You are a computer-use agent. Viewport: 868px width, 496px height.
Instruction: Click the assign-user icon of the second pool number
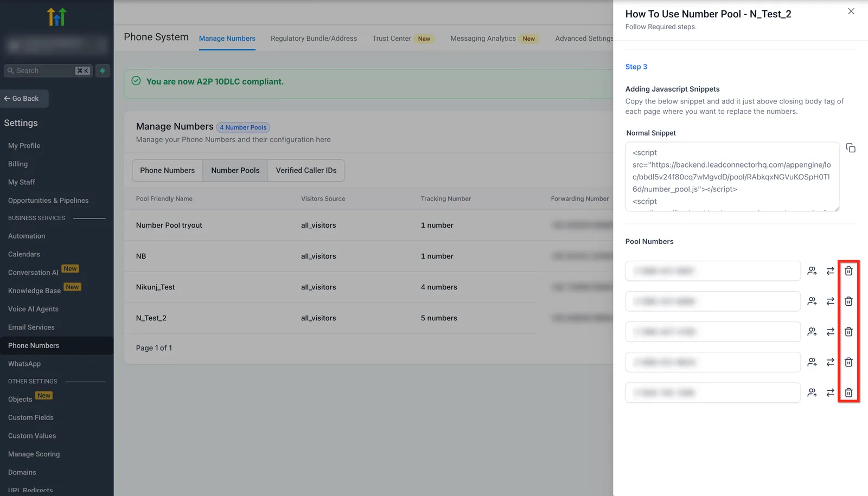click(x=812, y=301)
